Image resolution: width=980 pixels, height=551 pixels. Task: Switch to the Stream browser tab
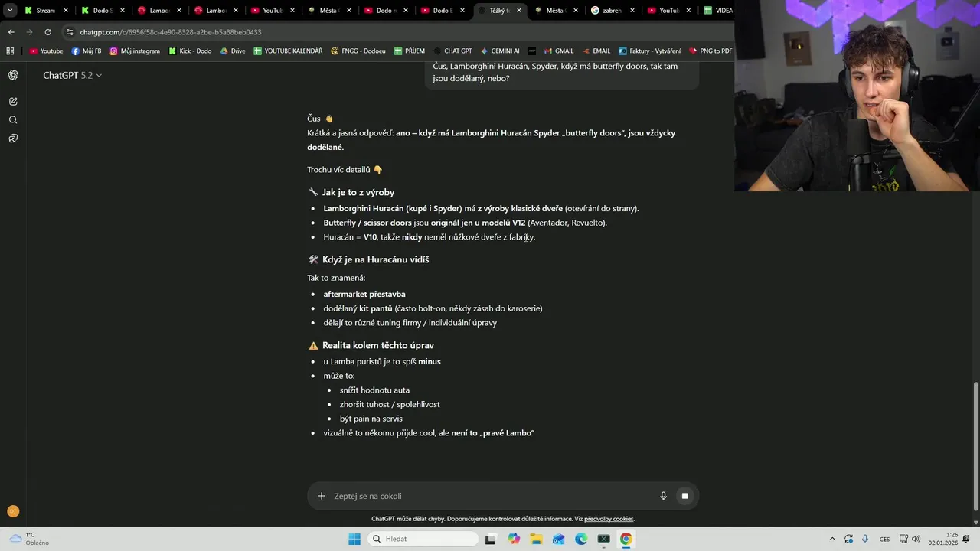pyautogui.click(x=46, y=11)
